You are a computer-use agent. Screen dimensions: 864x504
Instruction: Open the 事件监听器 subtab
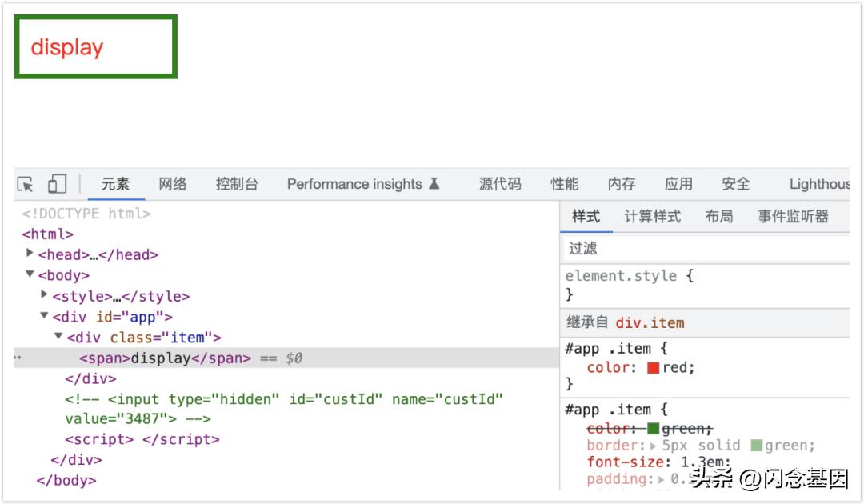click(x=793, y=216)
